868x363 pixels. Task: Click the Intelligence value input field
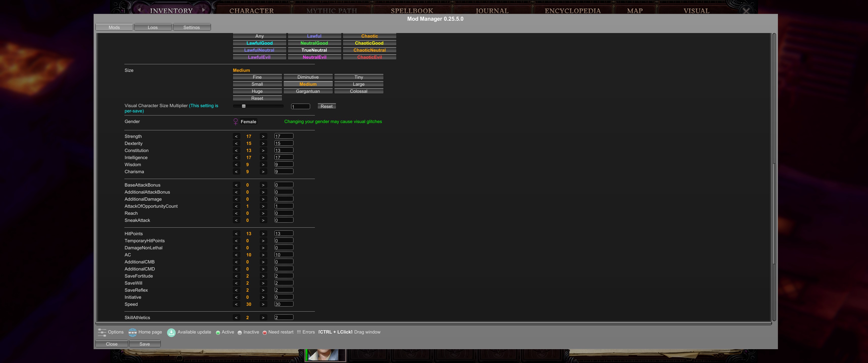(283, 157)
